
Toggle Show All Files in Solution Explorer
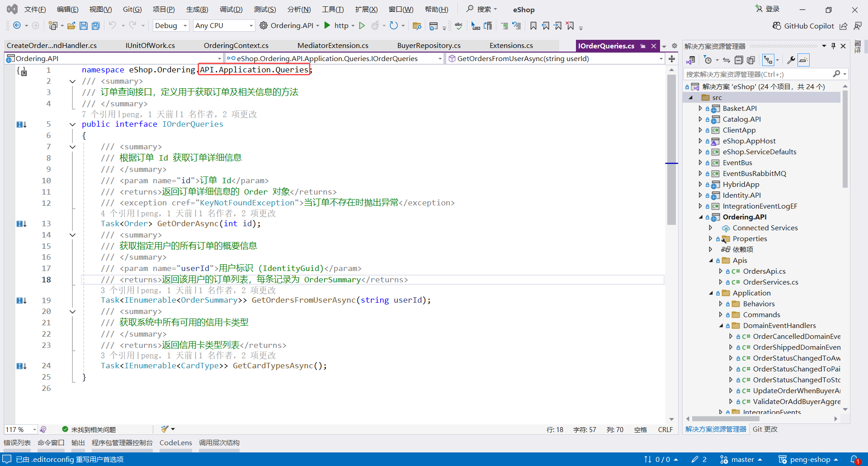pyautogui.click(x=752, y=59)
